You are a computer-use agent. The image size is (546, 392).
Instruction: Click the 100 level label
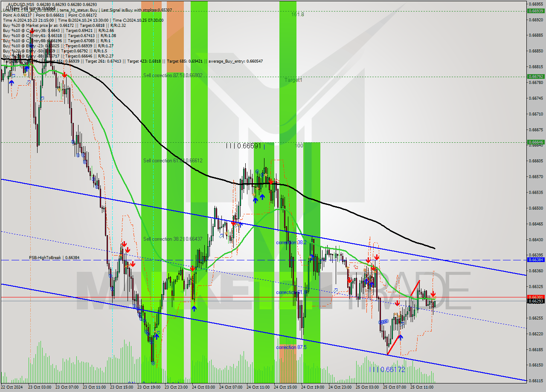pos(299,146)
